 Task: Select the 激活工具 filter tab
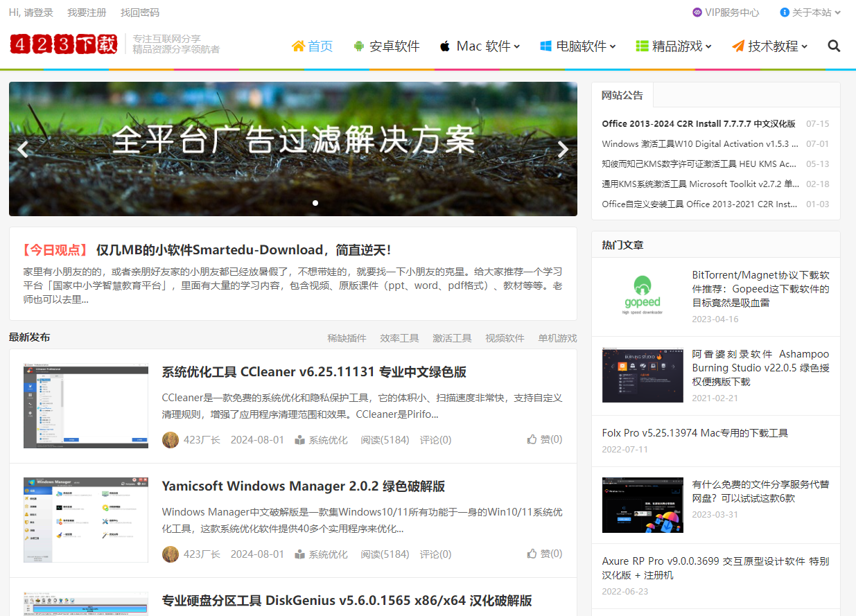coord(452,338)
